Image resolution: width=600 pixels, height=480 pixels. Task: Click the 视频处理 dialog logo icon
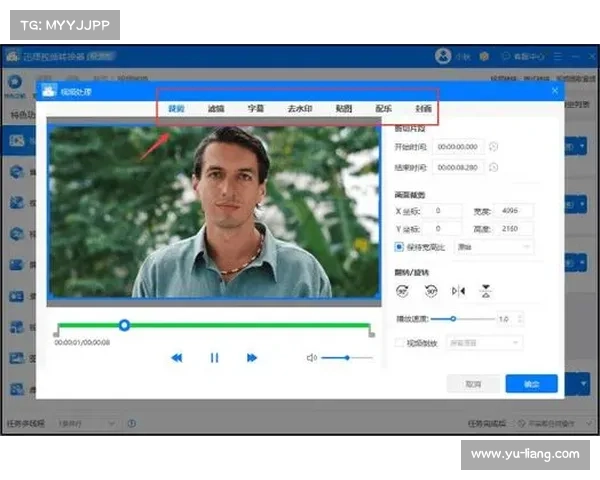pyautogui.click(x=49, y=91)
